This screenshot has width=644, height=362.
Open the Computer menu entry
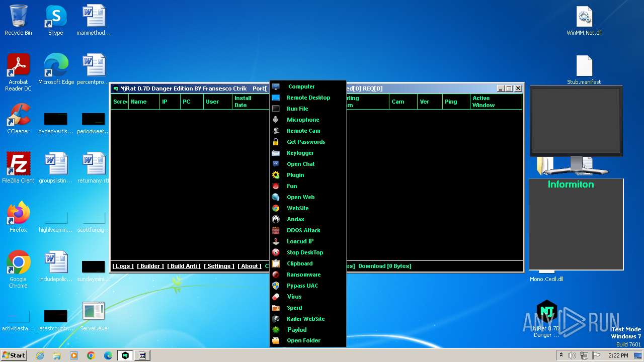point(308,86)
